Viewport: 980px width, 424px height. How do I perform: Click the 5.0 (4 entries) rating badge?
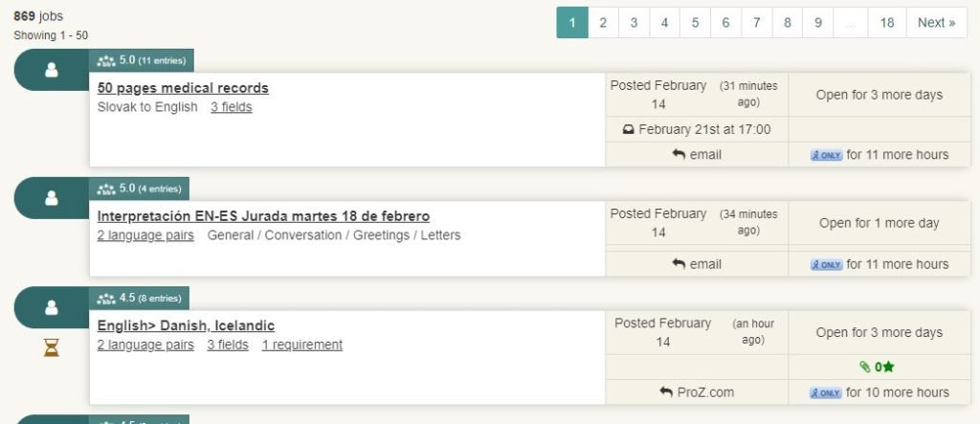(139, 189)
